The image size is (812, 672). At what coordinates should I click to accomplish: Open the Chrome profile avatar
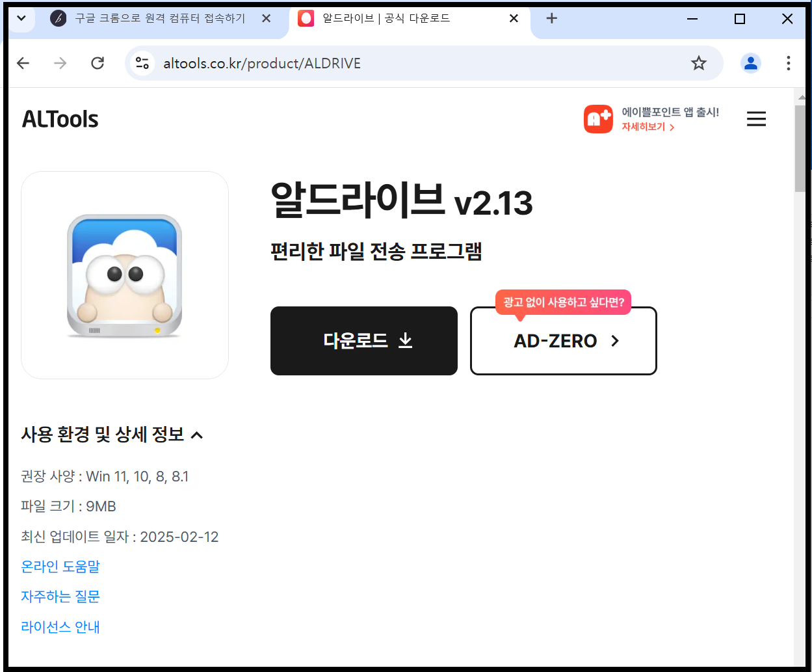tap(751, 63)
